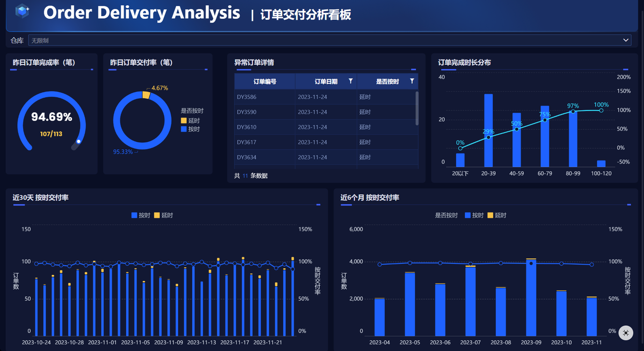The height and width of the screenshot is (351, 644).
Task: Click the 20以下 bar in duration chart
Action: (460, 160)
